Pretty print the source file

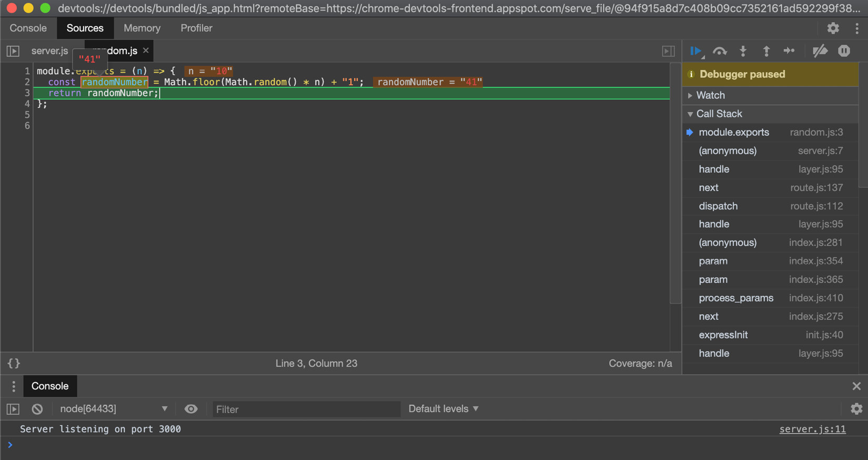14,363
